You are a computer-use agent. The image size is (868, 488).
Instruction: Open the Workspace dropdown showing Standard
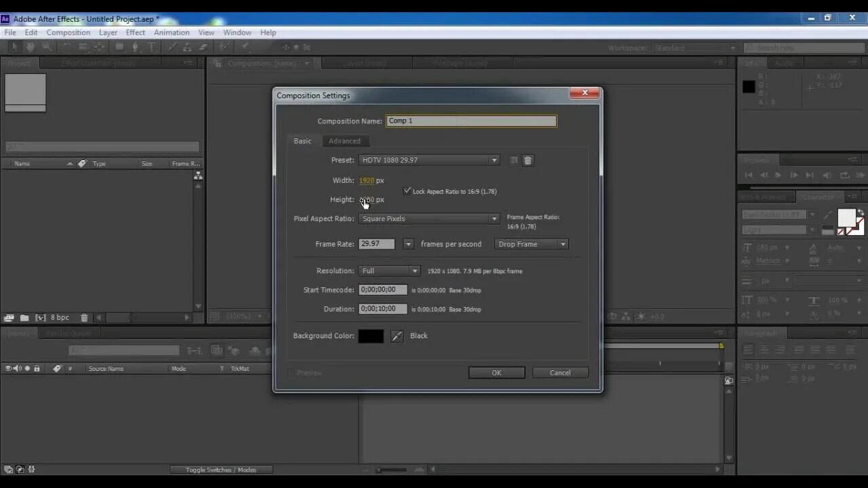pyautogui.click(x=695, y=48)
